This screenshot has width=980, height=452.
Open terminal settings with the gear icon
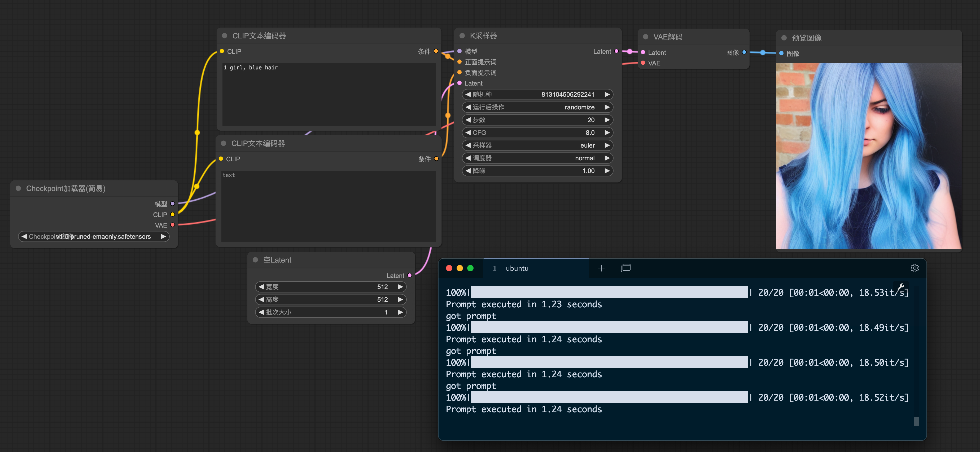pyautogui.click(x=915, y=268)
